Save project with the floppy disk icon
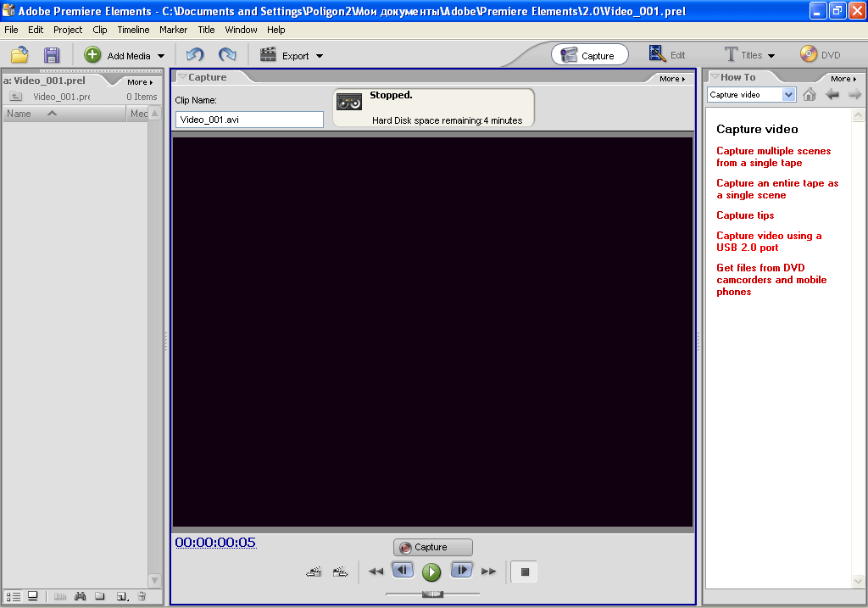This screenshot has width=868, height=608. 52,55
